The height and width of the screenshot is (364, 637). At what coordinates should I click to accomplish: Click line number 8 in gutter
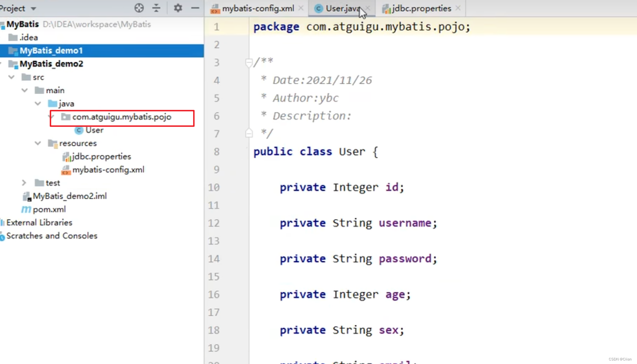pos(216,152)
